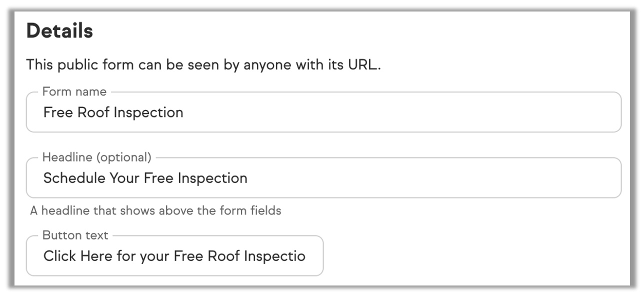Click the word "(optional)" in the headline label
644x298 pixels.
[123, 157]
